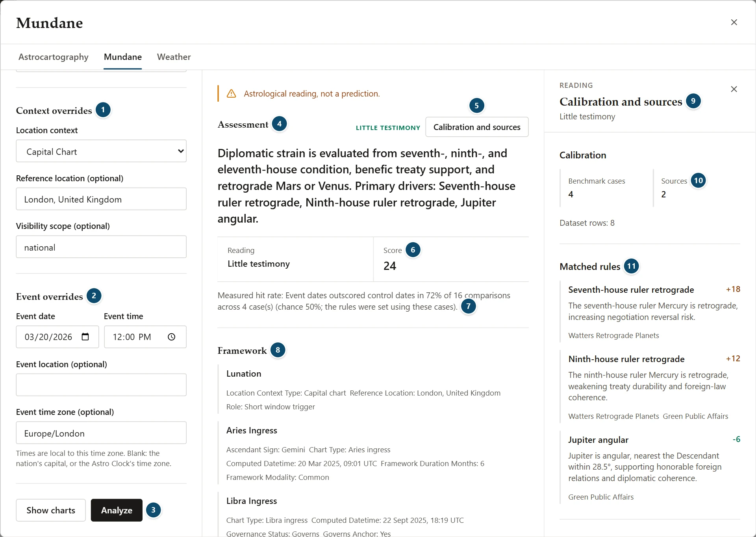Switch to the Astrocartography tab
The width and height of the screenshot is (756, 537).
pos(54,57)
